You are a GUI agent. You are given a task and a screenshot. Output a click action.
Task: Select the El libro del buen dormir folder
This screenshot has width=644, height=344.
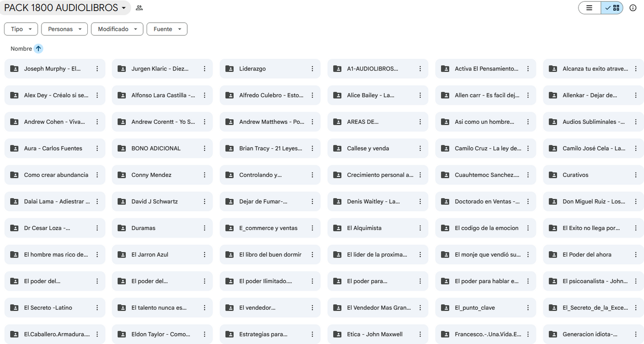coord(270,254)
